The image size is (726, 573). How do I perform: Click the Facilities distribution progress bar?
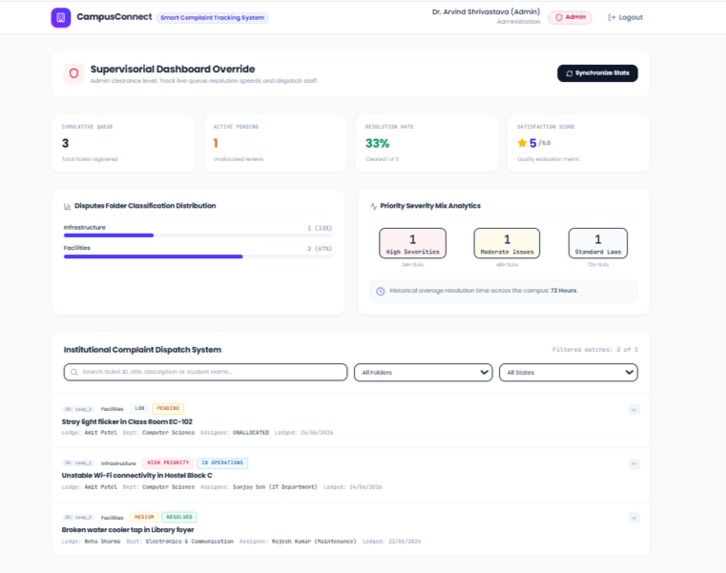[x=198, y=256]
